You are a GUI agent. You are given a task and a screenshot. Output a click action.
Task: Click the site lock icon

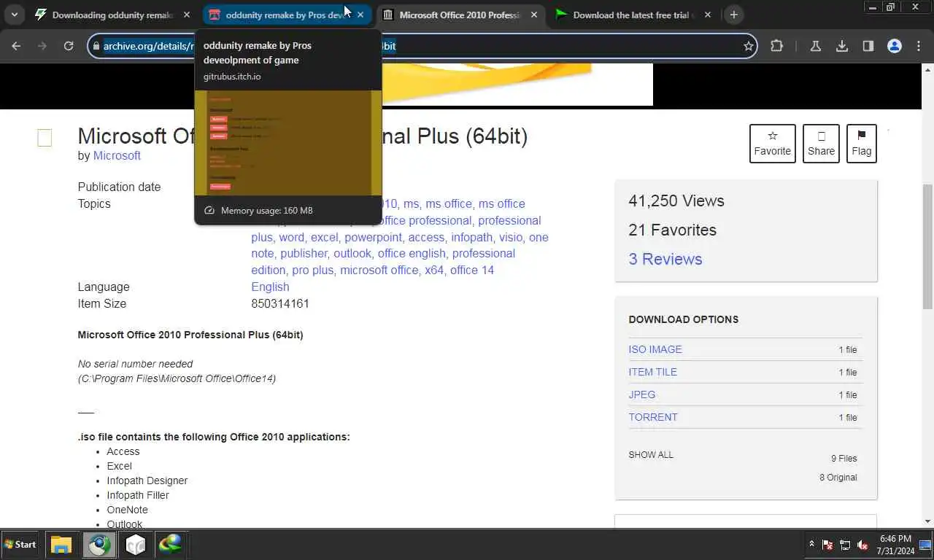[x=95, y=46]
